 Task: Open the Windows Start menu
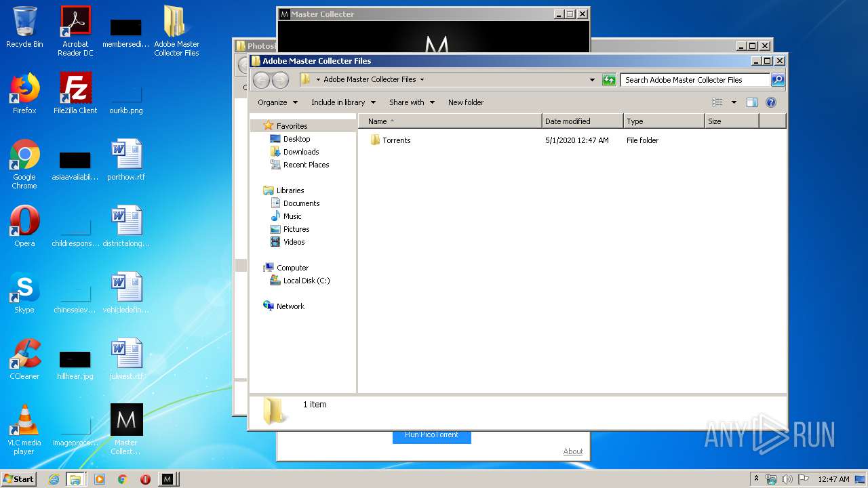[18, 479]
